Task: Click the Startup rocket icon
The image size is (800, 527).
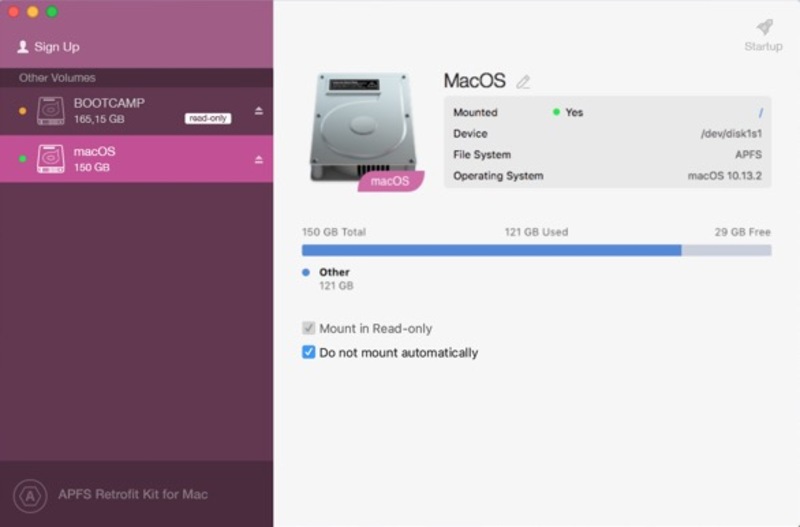Action: [764, 27]
